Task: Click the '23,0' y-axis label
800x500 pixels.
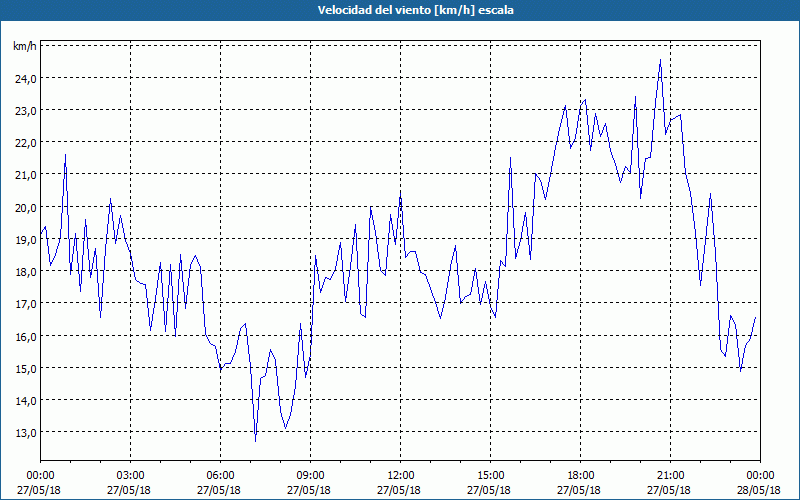Action: (26, 111)
